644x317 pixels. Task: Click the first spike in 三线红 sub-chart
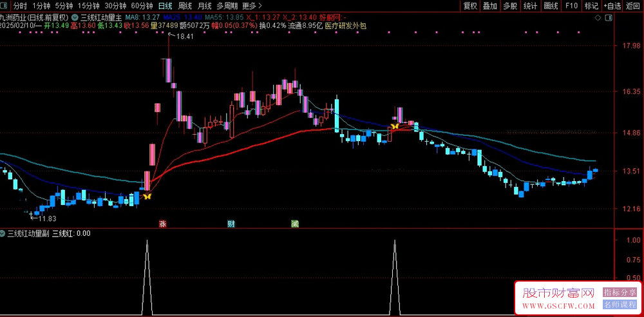tap(147, 278)
